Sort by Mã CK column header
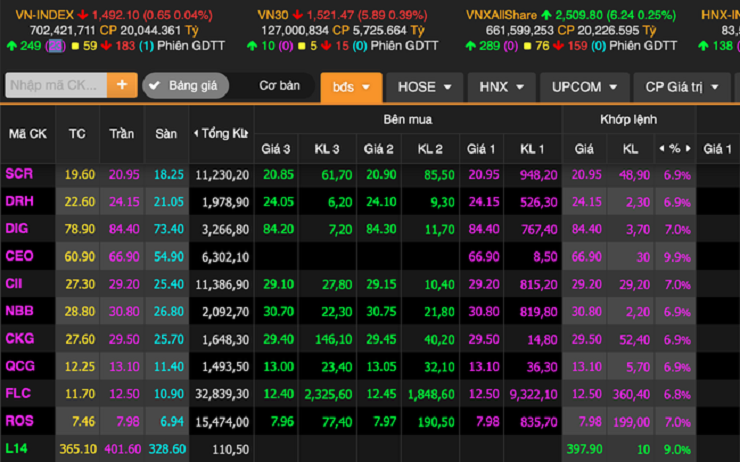Viewport: 740px width, 462px height. point(28,134)
